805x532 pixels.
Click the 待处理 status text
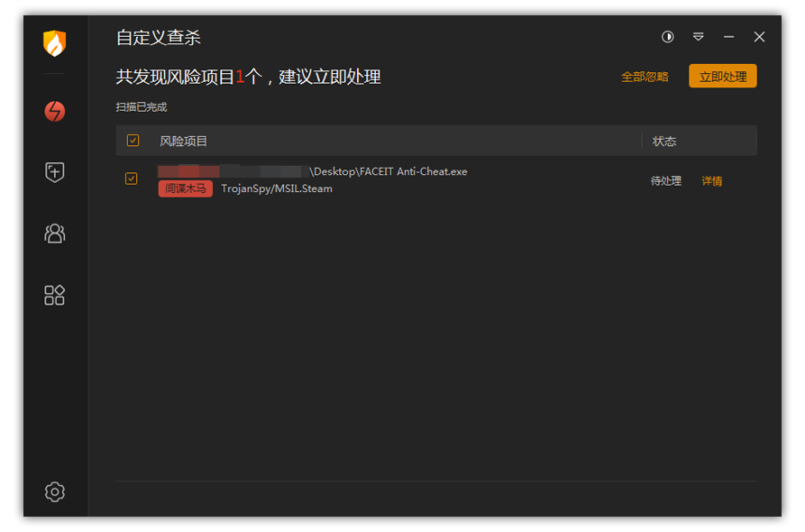pyautogui.click(x=666, y=181)
